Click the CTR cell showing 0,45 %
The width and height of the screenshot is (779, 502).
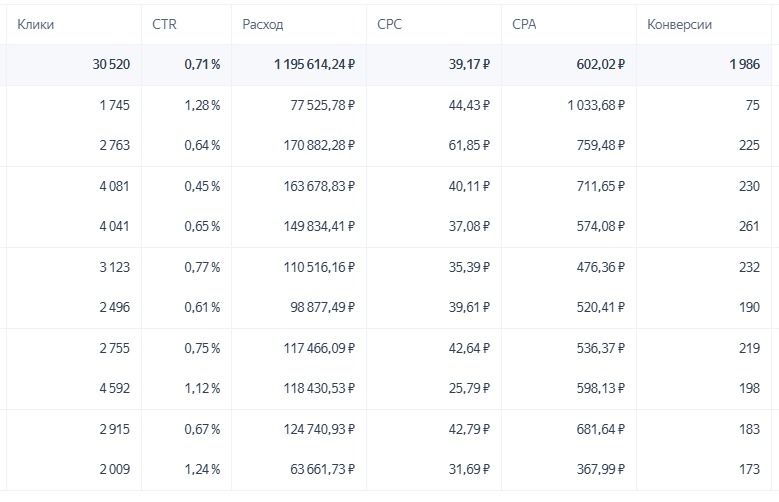tap(201, 185)
